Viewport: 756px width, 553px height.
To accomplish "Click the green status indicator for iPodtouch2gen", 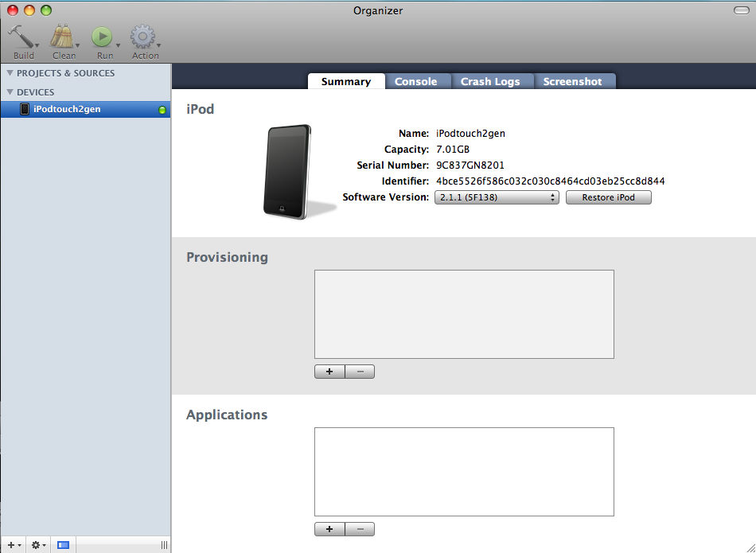I will pyautogui.click(x=162, y=110).
